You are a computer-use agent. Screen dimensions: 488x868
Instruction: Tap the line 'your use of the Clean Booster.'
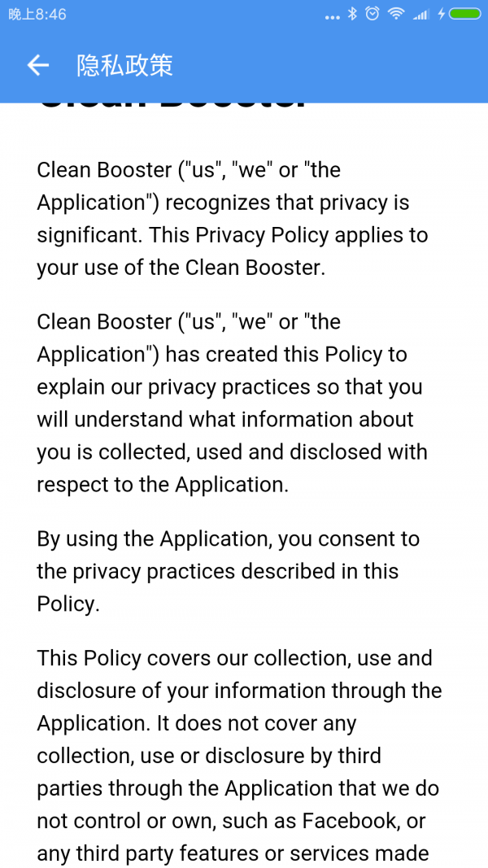coord(181,268)
